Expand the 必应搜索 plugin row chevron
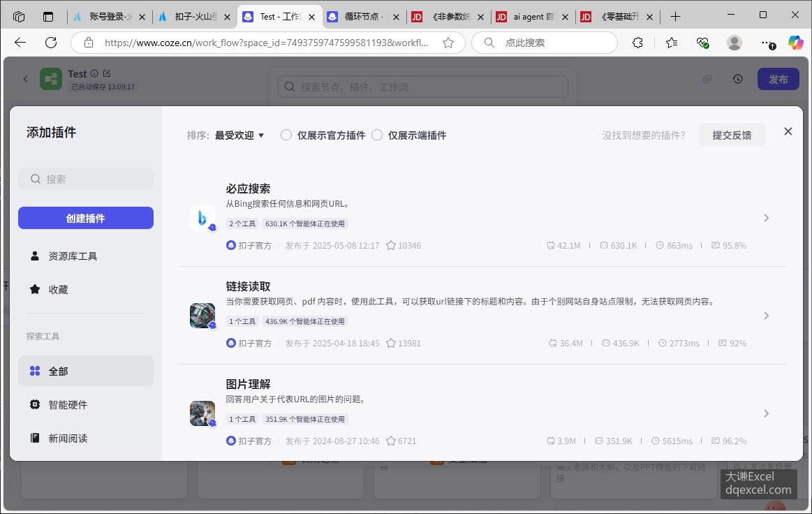The image size is (812, 514). coord(767,218)
